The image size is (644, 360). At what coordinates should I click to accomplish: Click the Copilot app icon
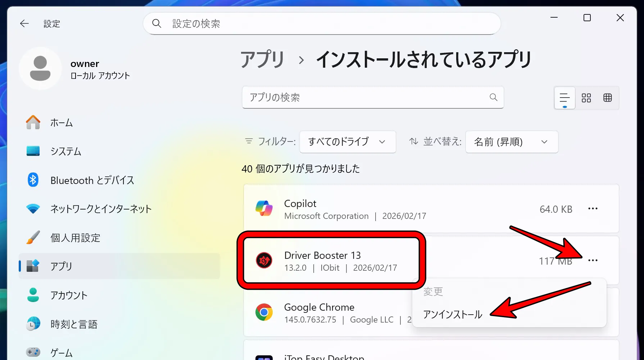tap(265, 209)
